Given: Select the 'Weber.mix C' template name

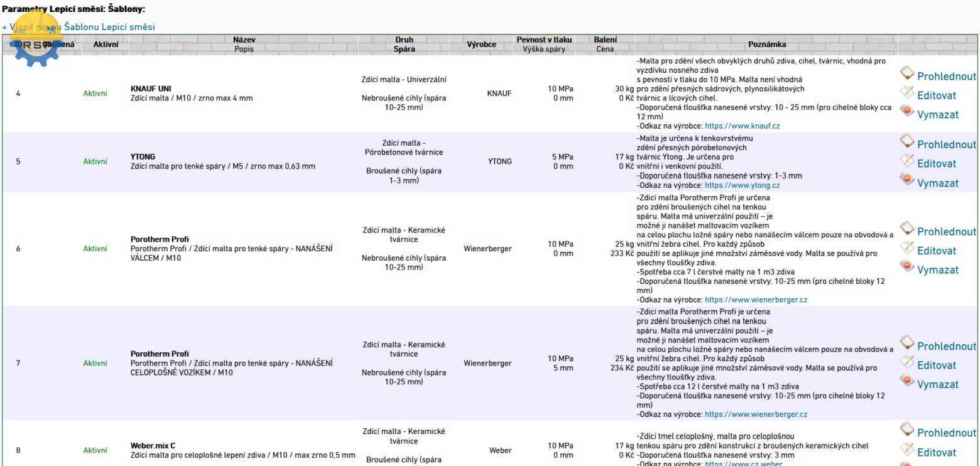Looking at the screenshot, I should [x=153, y=445].
